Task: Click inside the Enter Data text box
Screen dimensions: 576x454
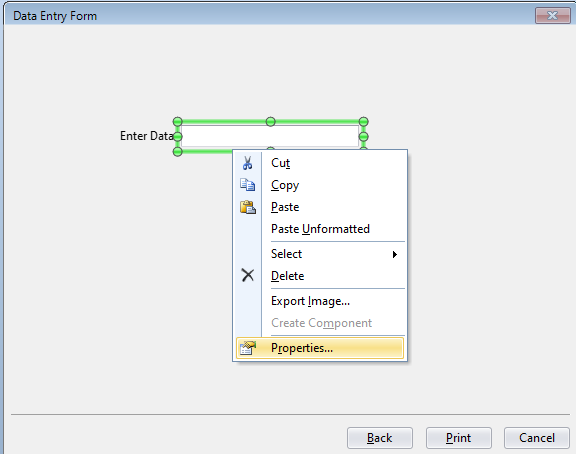Action: tap(270, 136)
